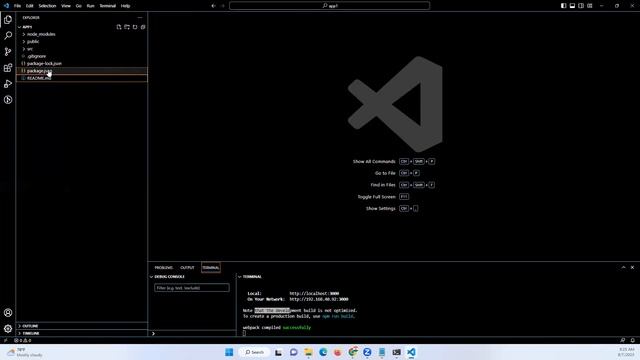Image resolution: width=640 pixels, height=360 pixels.
Task: Open the package.json file
Action: click(x=82, y=71)
